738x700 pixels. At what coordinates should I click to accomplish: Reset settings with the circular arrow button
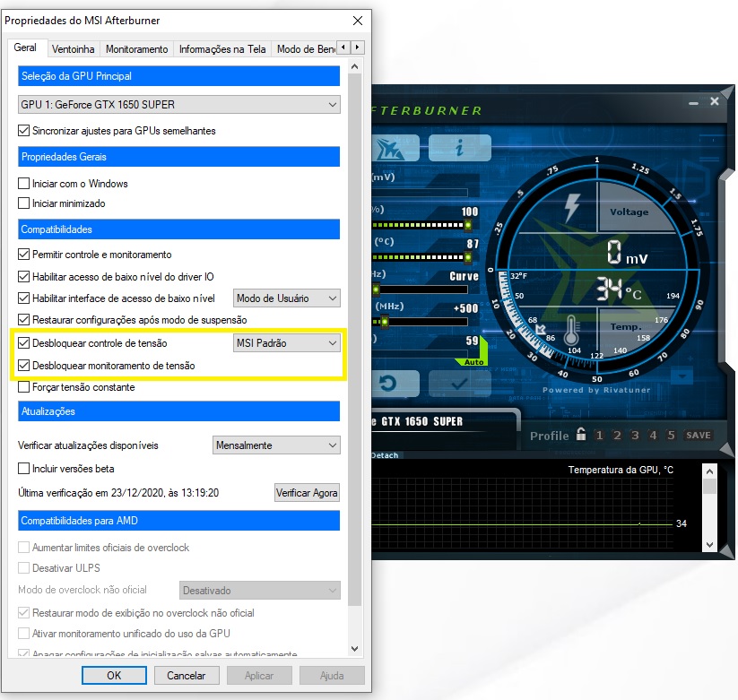click(x=395, y=384)
